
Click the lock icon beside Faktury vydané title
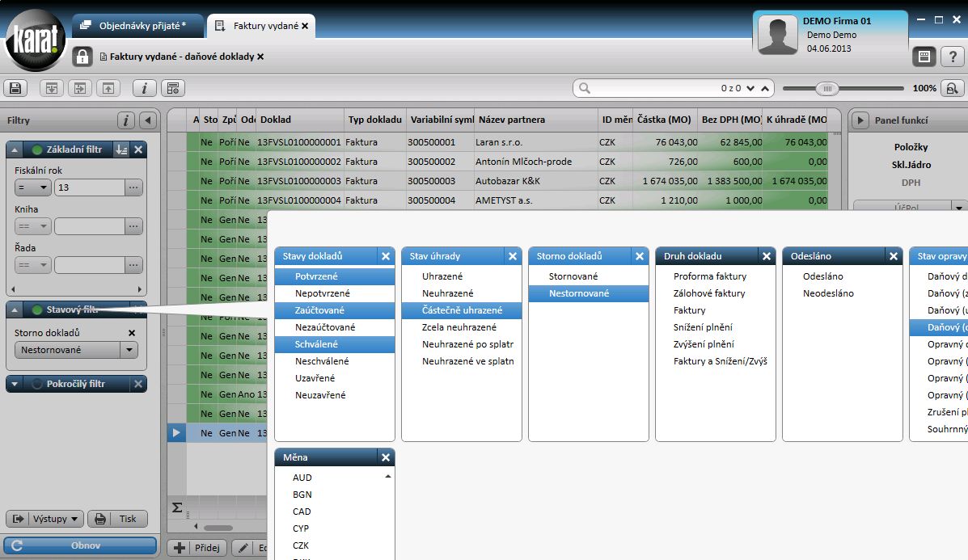pos(82,57)
